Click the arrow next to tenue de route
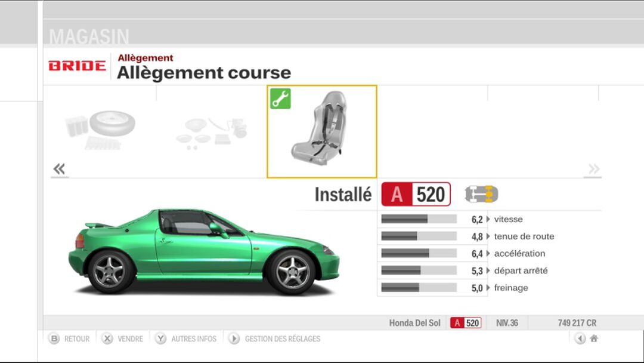The width and height of the screenshot is (644, 363). point(488,236)
